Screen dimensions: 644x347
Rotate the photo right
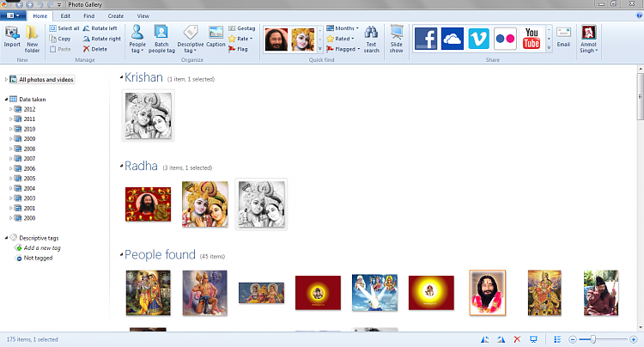(102, 39)
